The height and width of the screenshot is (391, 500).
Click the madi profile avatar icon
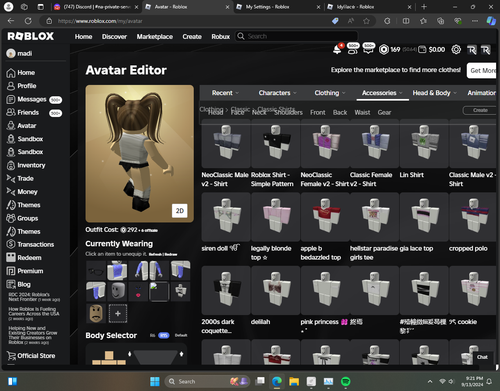(x=11, y=53)
